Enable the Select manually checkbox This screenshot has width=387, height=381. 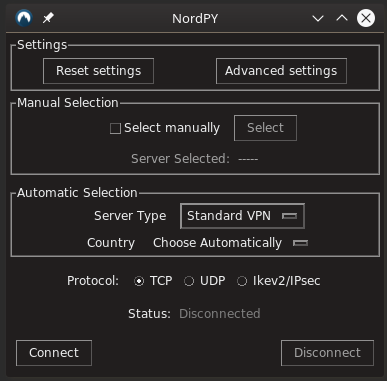[x=115, y=128]
